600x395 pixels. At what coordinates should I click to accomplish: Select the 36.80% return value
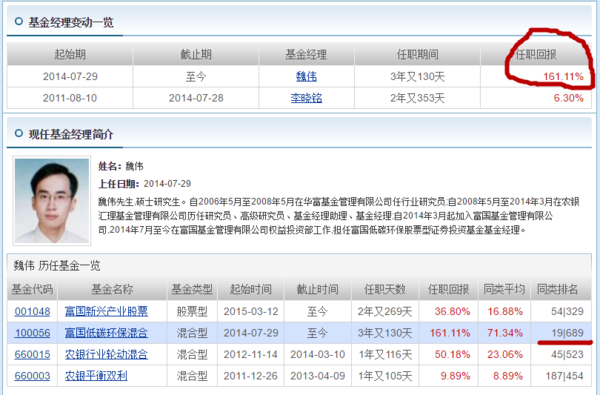(x=452, y=311)
